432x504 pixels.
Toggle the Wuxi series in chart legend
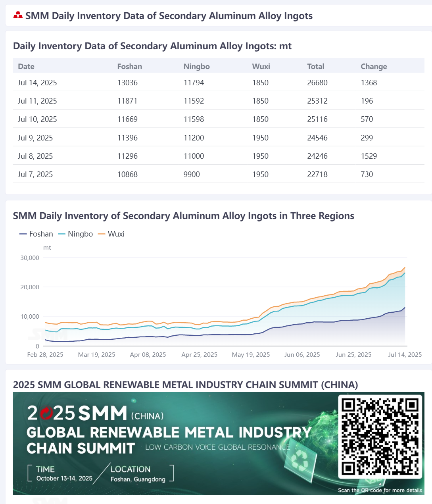pos(111,234)
